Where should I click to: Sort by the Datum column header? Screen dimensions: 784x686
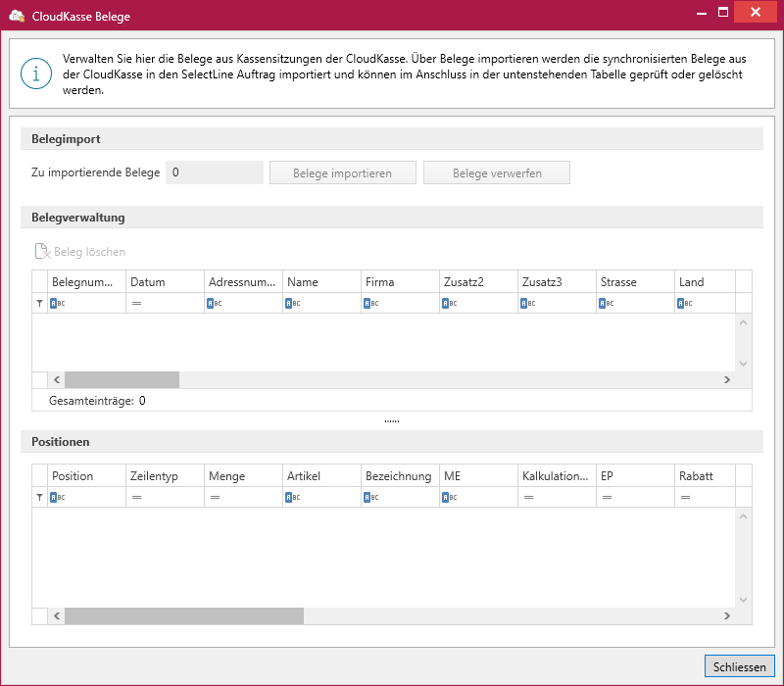tap(165, 281)
